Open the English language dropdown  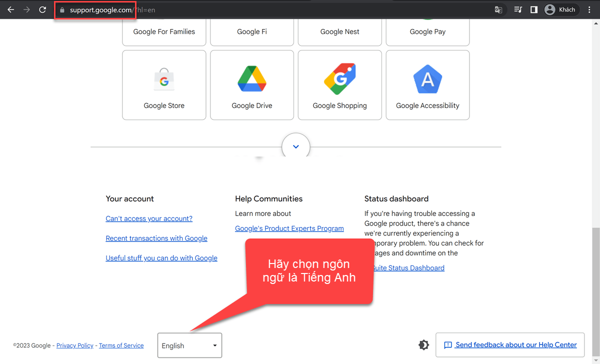(x=189, y=345)
